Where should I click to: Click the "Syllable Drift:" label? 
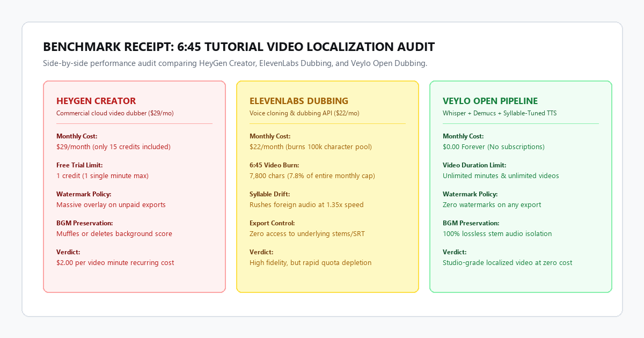pos(270,194)
